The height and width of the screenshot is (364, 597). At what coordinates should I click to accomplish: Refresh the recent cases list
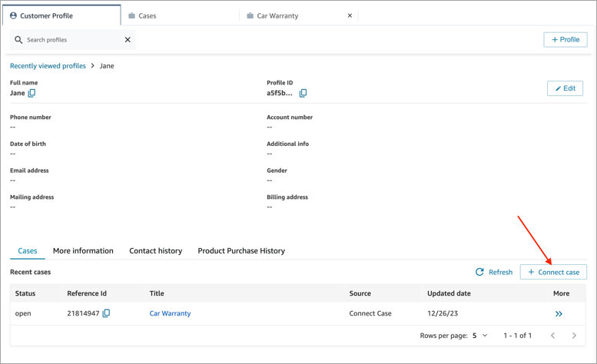tap(493, 272)
